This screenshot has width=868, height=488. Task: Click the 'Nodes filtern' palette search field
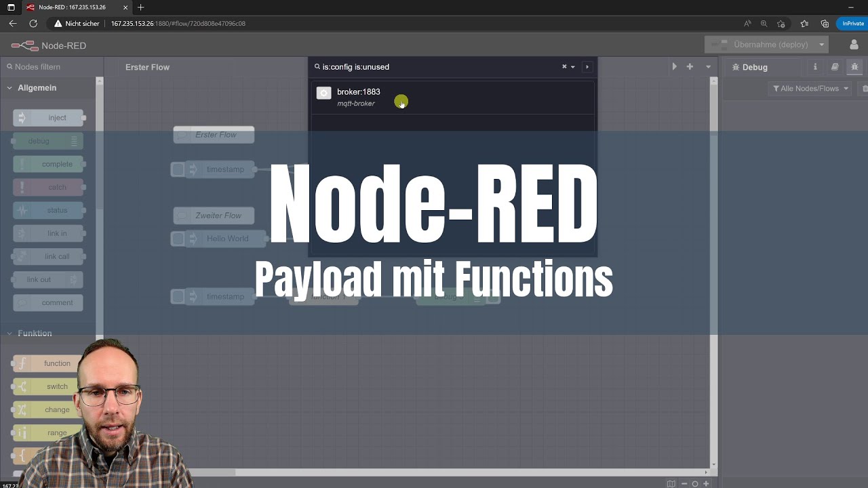click(52, 66)
